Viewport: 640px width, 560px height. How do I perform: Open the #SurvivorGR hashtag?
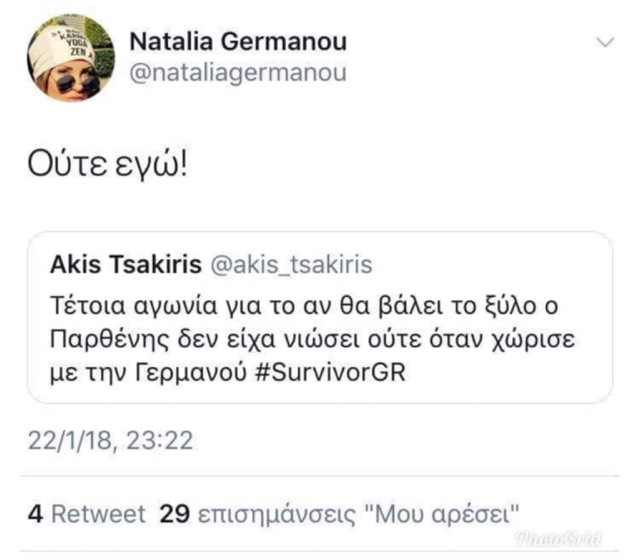click(x=331, y=373)
